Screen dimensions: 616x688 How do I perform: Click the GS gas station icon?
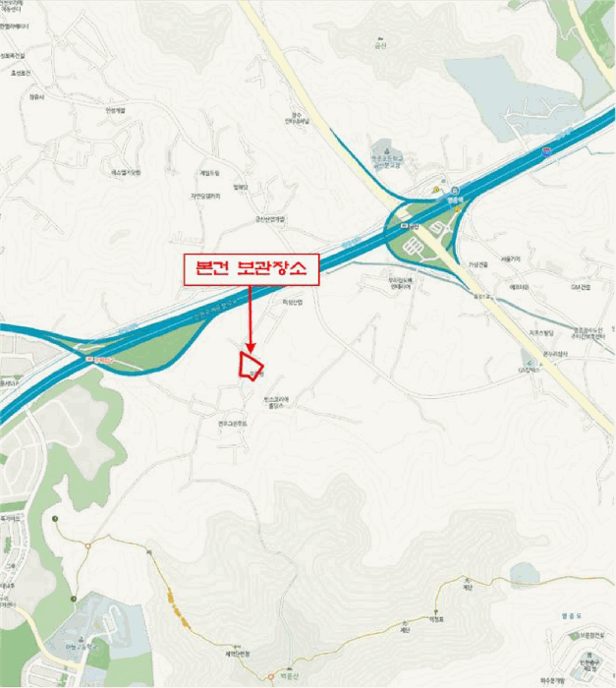coord(530,364)
